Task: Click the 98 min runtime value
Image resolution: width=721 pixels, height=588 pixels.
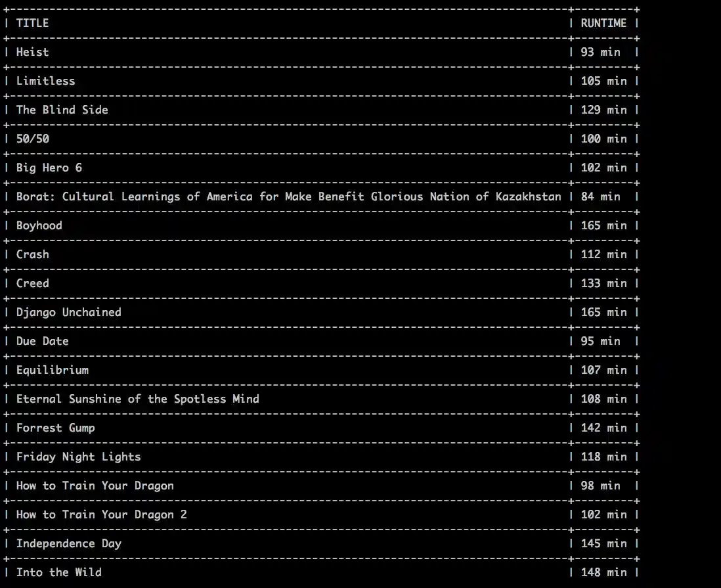Action: [x=600, y=486]
